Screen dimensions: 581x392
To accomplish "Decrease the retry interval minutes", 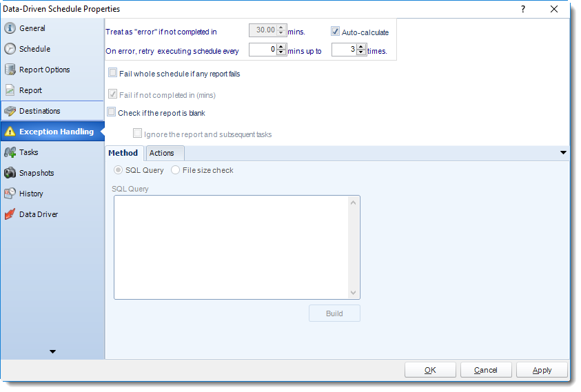I will (281, 52).
